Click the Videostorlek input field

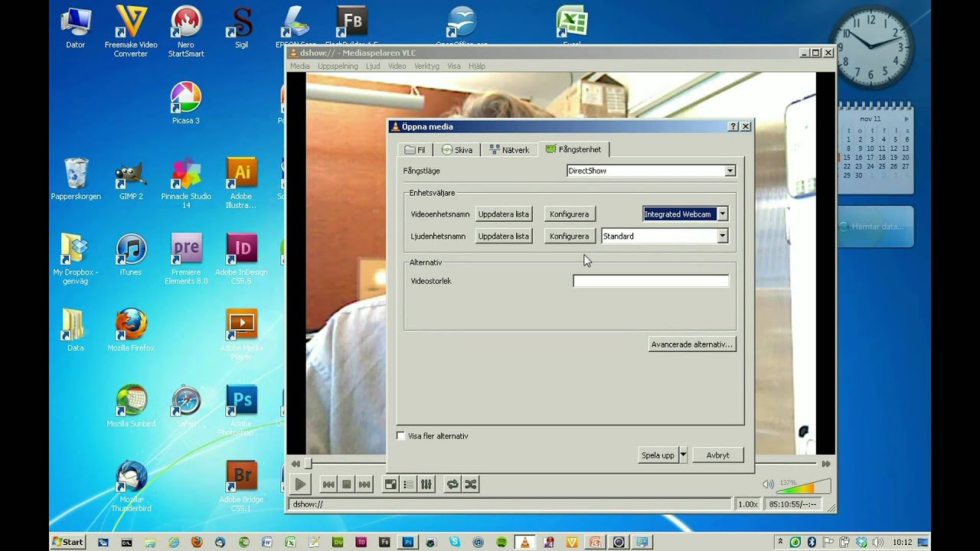(x=651, y=281)
